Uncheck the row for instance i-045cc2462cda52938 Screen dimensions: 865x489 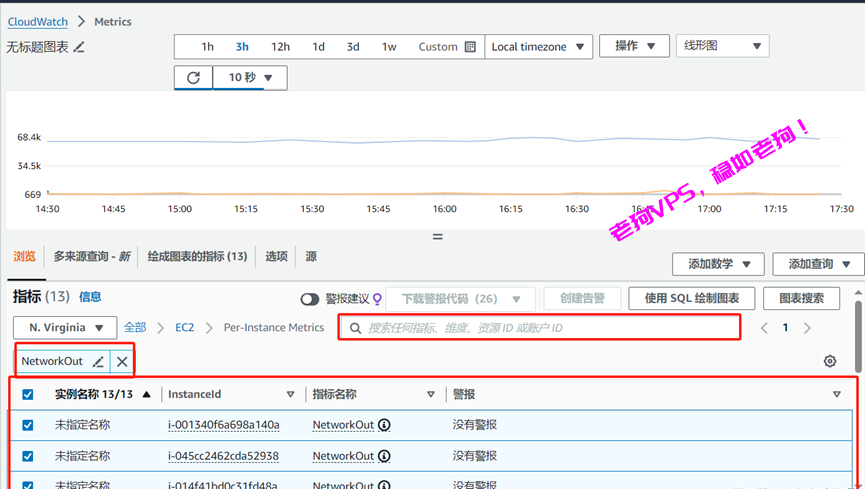[28, 456]
